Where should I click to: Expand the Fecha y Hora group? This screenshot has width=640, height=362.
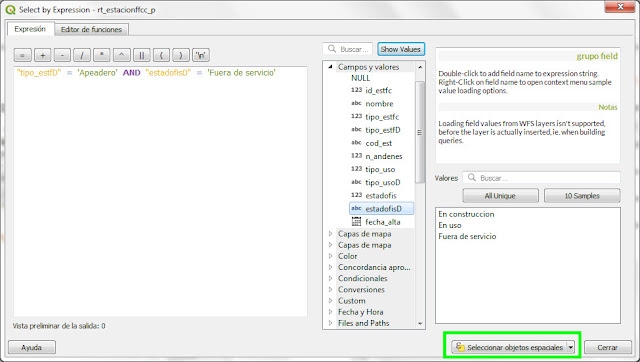pyautogui.click(x=331, y=312)
